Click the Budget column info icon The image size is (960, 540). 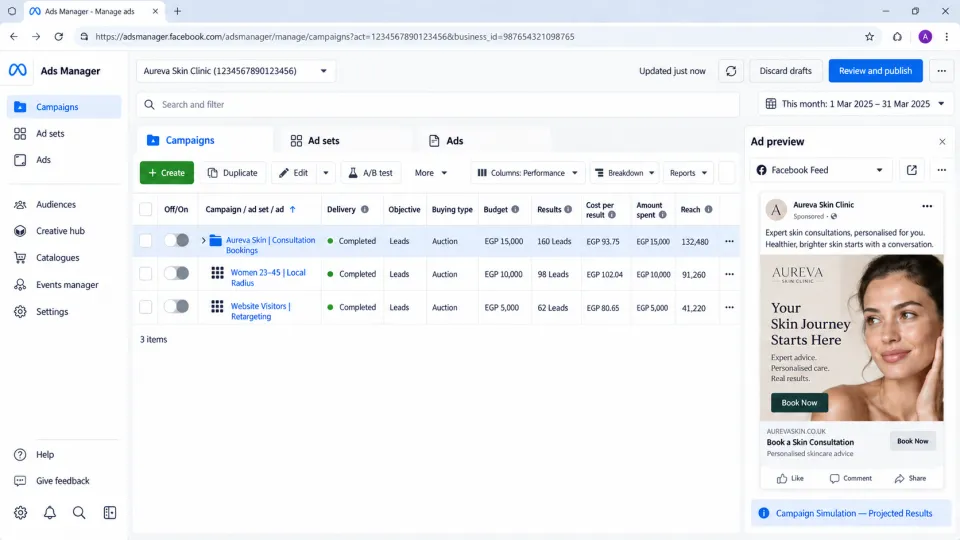click(516, 209)
